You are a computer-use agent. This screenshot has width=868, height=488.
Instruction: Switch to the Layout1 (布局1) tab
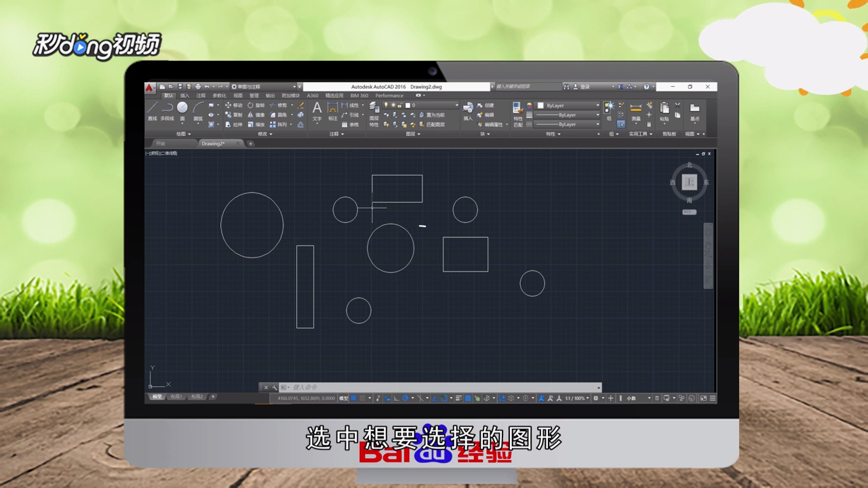(176, 396)
